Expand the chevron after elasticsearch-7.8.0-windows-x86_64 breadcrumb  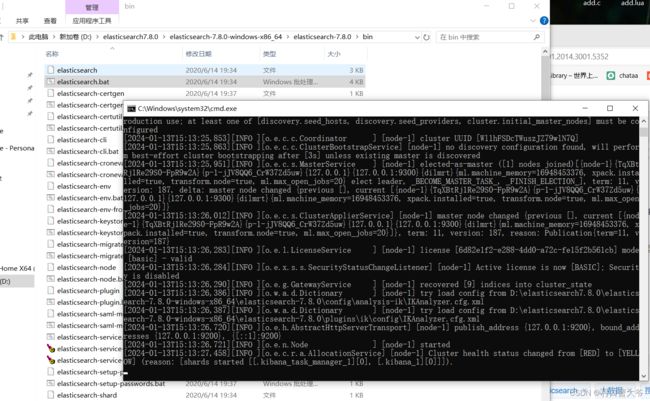point(288,37)
